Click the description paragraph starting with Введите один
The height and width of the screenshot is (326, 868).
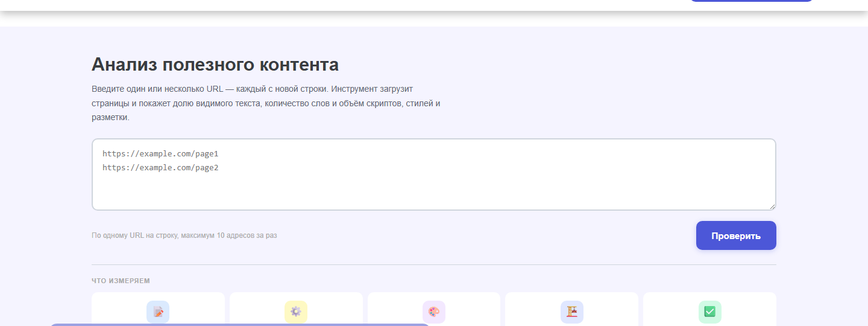[x=266, y=103]
